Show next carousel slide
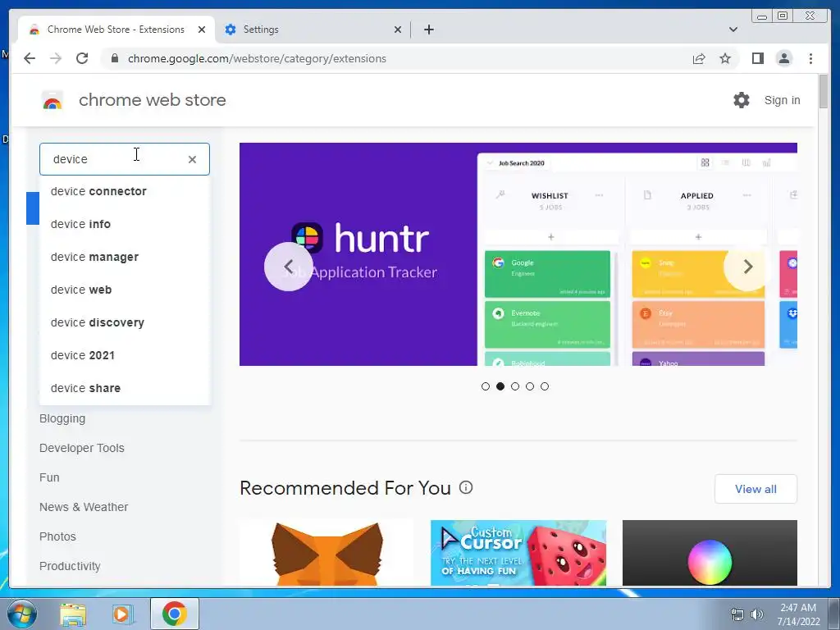The width and height of the screenshot is (840, 630). pyautogui.click(x=748, y=267)
